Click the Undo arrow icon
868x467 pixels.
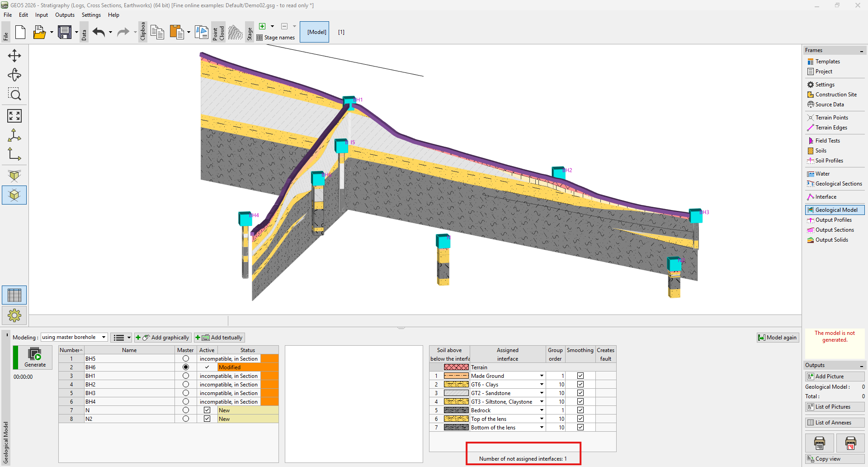(x=99, y=32)
